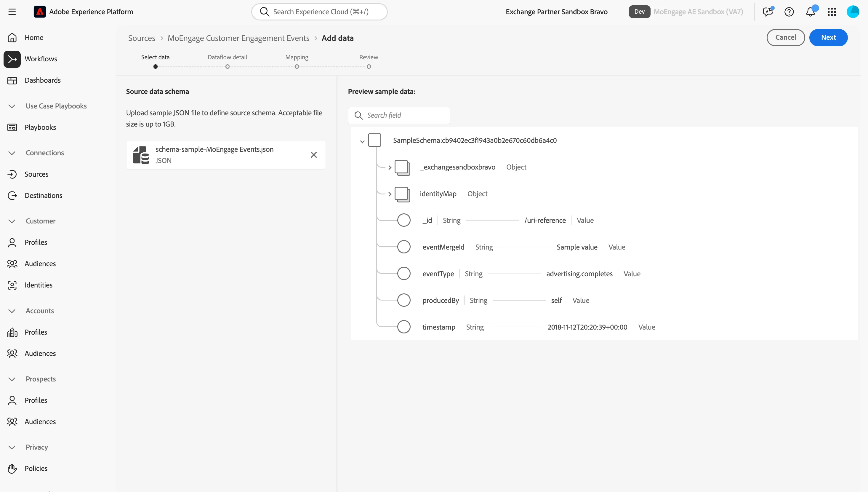Click the Sources arrow icon
The height and width of the screenshot is (492, 868).
point(12,174)
